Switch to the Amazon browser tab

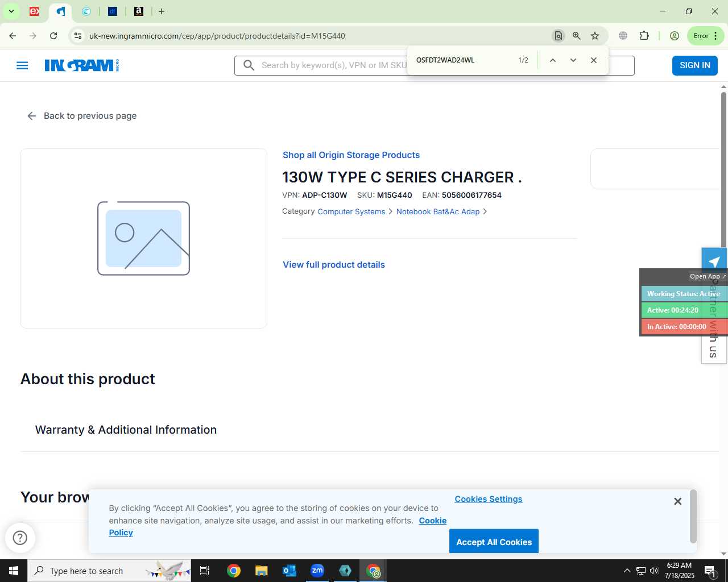click(x=139, y=11)
